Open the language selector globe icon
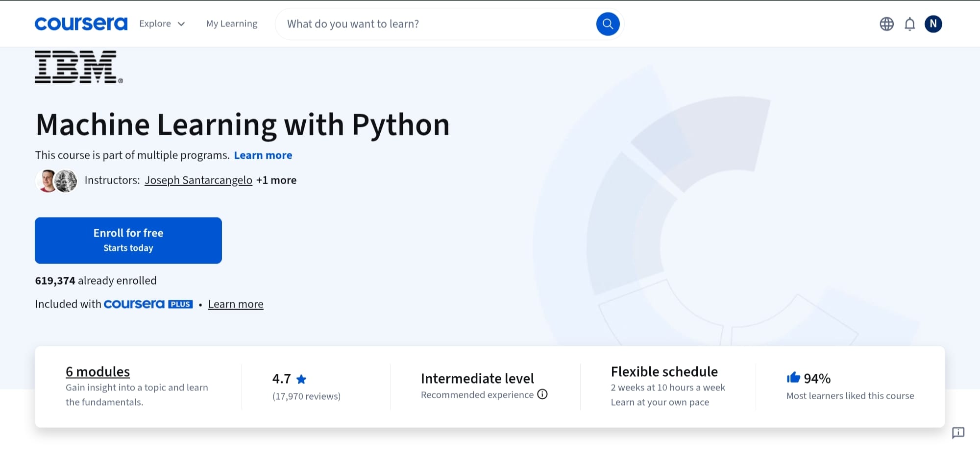This screenshot has height=460, width=980. click(x=886, y=24)
